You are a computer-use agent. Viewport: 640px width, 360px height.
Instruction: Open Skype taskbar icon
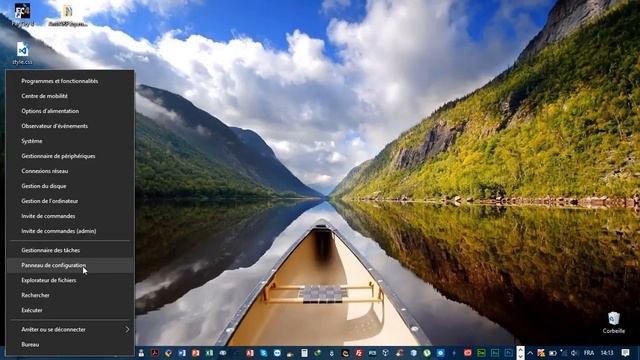(x=264, y=353)
